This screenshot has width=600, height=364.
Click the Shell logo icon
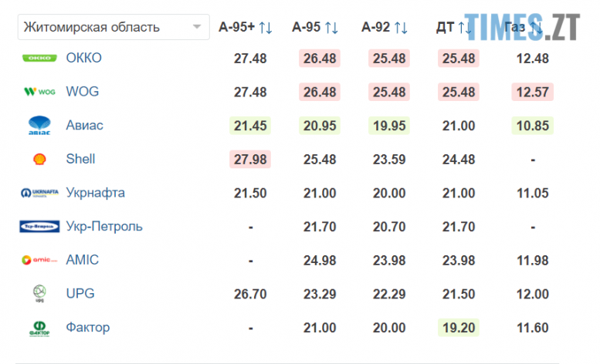(39, 159)
